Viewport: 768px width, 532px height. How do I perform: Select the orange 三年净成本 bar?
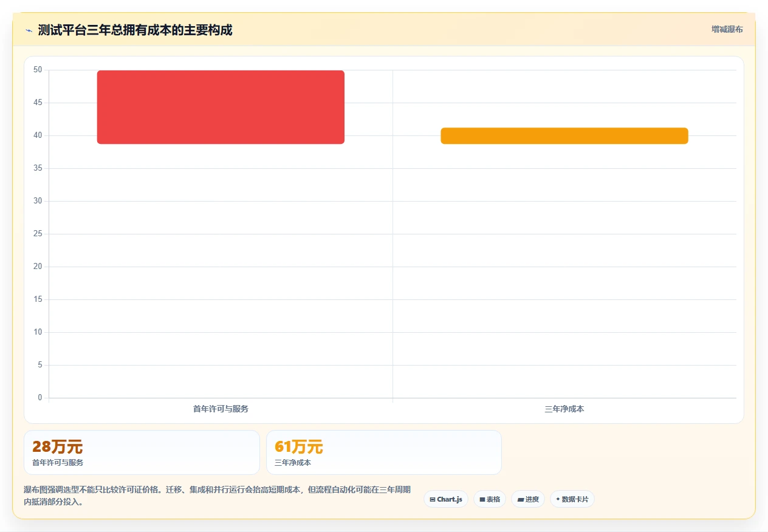click(x=564, y=136)
